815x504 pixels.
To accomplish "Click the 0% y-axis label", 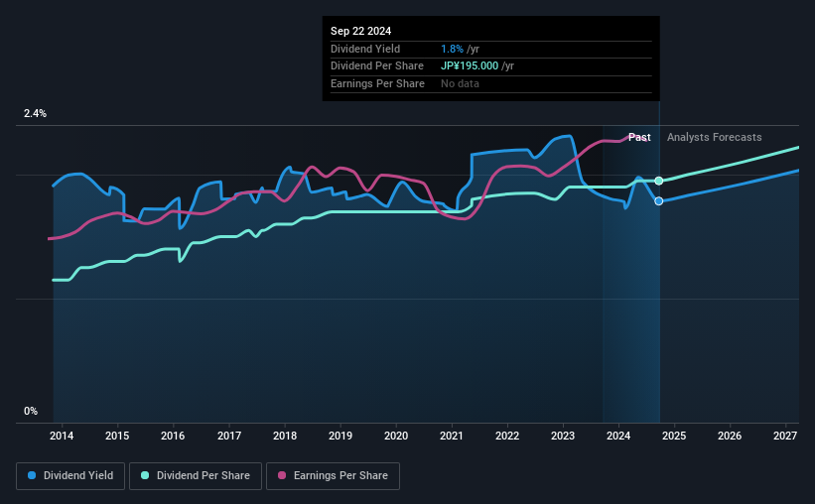I will pyautogui.click(x=31, y=411).
